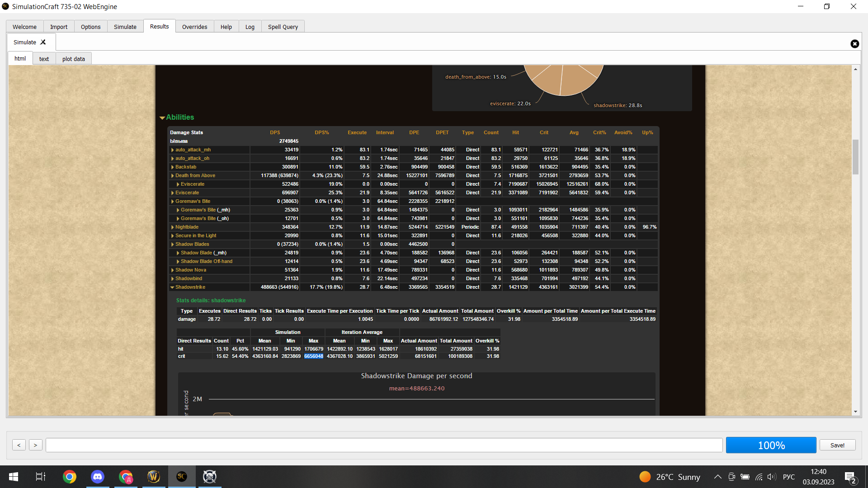
Task: Click the SimulationCraft taskbar icon
Action: pyautogui.click(x=182, y=477)
